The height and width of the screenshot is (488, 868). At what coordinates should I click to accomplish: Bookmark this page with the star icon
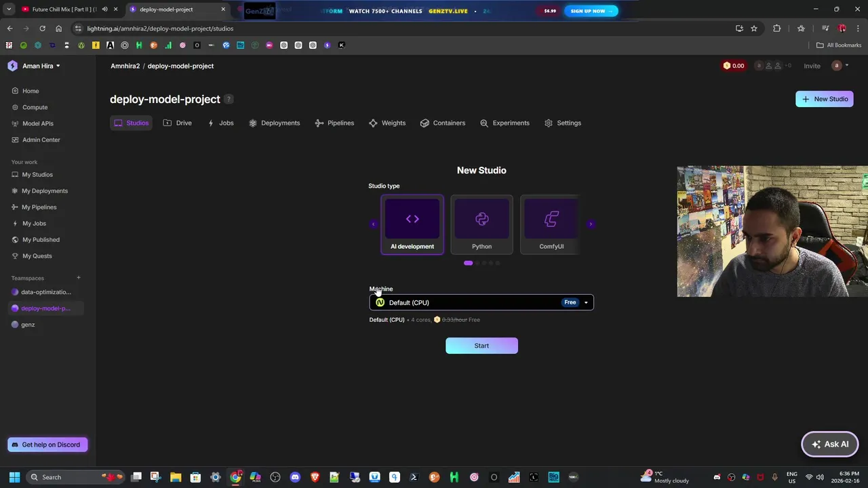(x=754, y=28)
